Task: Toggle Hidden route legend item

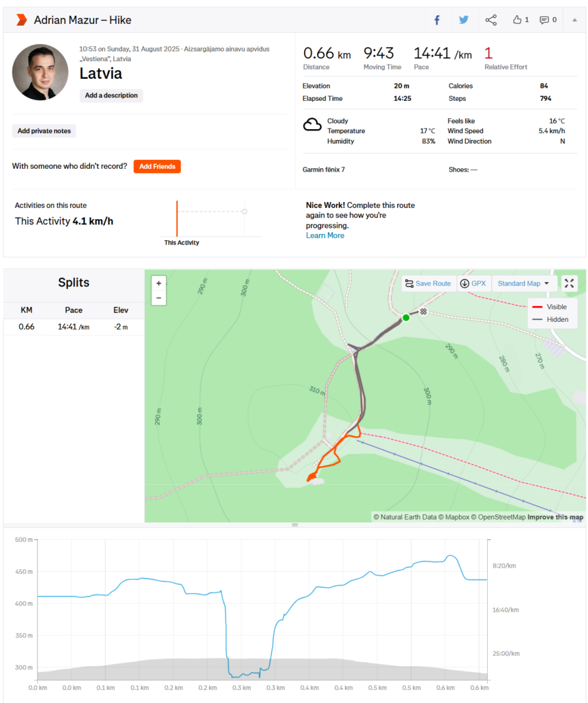Action: pos(550,319)
